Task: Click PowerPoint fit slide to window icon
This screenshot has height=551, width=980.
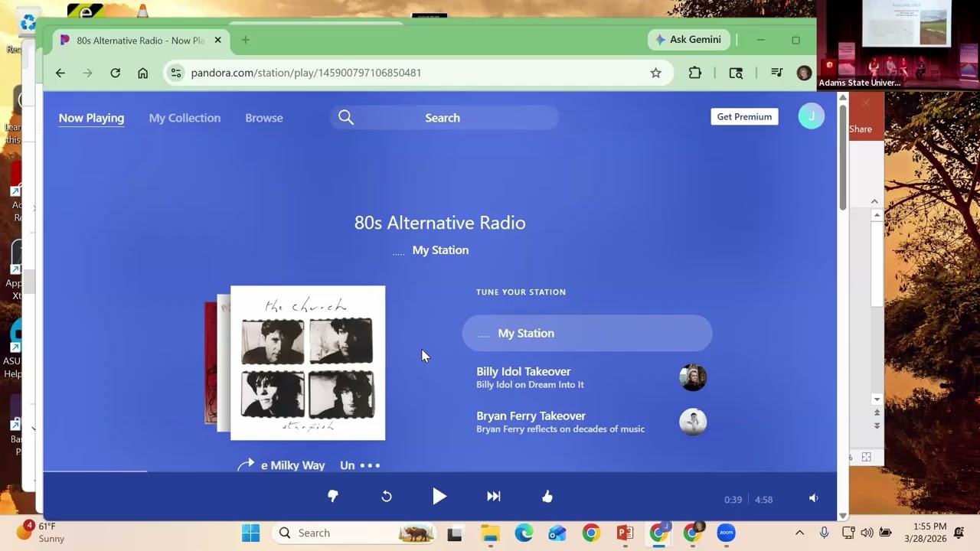Action: [x=866, y=457]
